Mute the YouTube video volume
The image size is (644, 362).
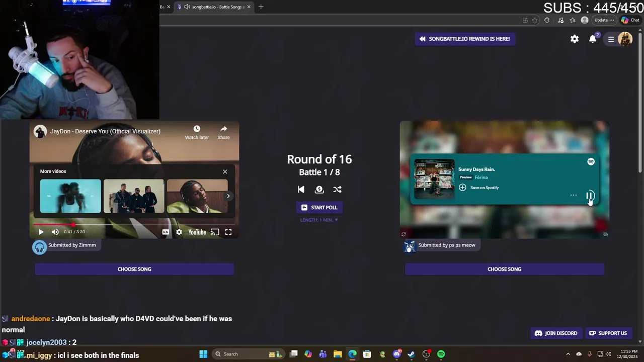[x=55, y=232]
